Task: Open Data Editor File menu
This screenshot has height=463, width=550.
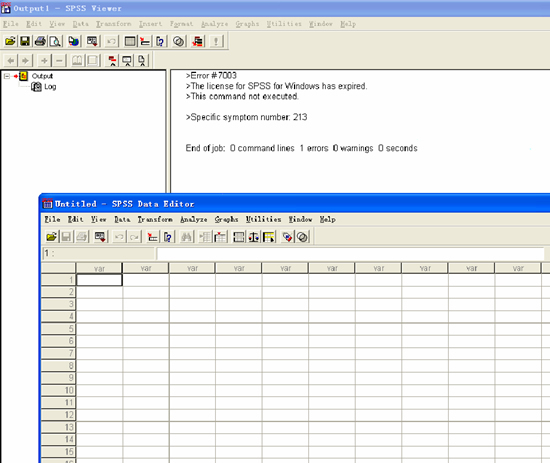Action: pyautogui.click(x=52, y=220)
